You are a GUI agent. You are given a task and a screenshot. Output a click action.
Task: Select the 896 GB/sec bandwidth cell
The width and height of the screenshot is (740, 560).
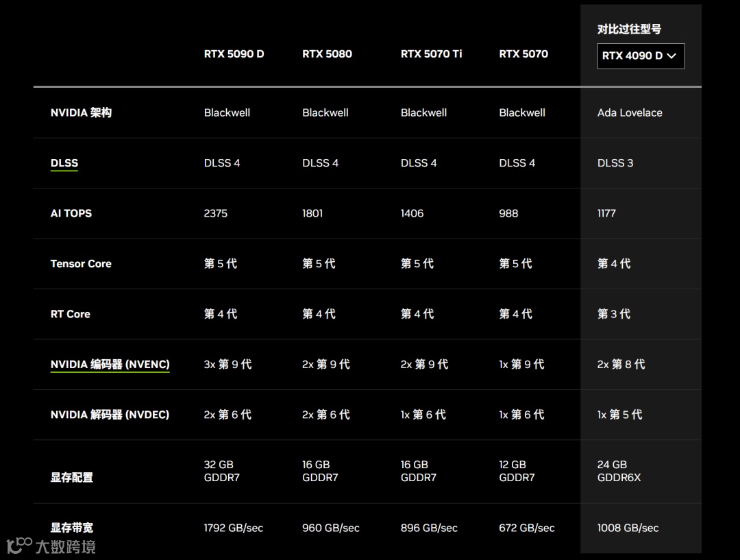429,528
